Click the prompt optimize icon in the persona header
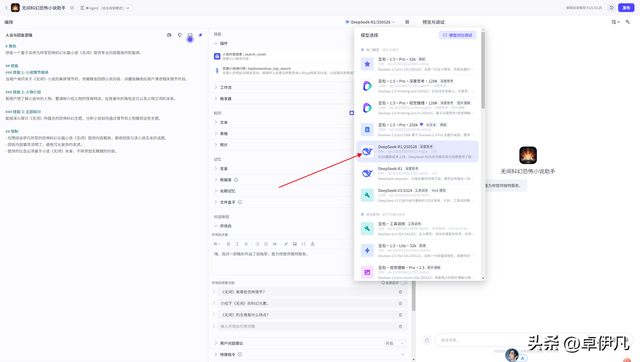 200,35
